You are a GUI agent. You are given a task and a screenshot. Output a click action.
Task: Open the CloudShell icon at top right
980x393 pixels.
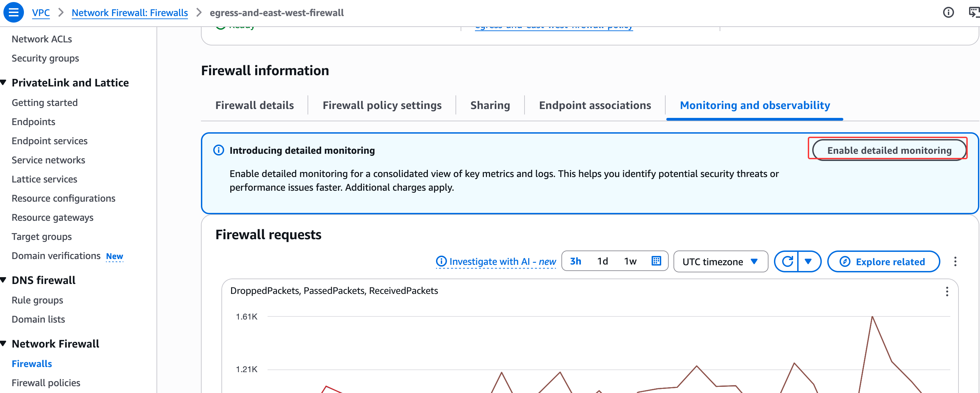tap(973, 13)
